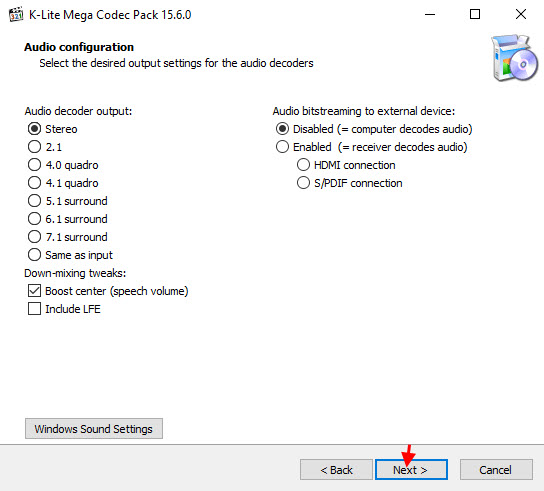Click the K-Lite installer title bar icon
The image size is (544, 491).
tap(16, 14)
